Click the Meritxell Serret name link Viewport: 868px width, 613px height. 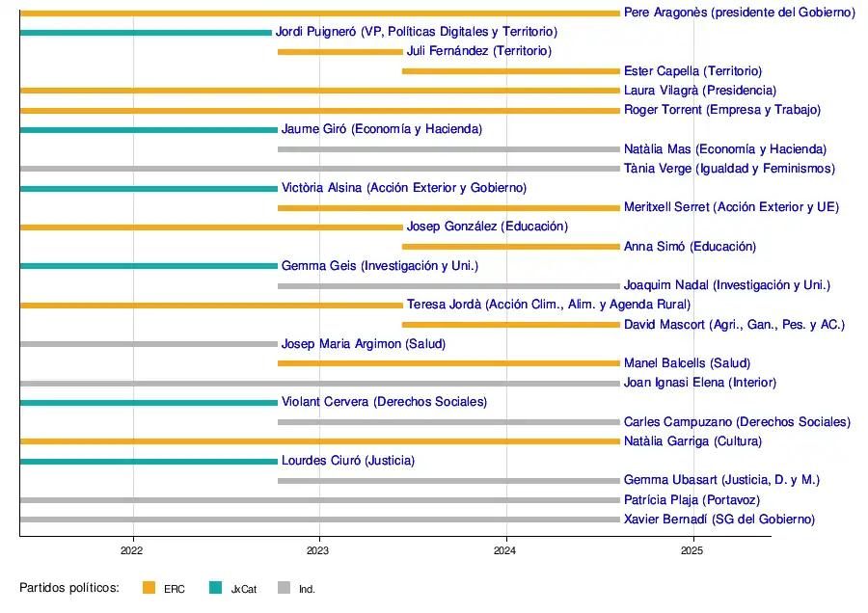pos(731,207)
